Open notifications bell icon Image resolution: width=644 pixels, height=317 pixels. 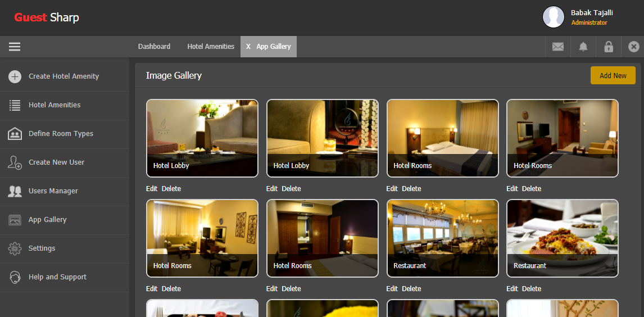pyautogui.click(x=583, y=47)
